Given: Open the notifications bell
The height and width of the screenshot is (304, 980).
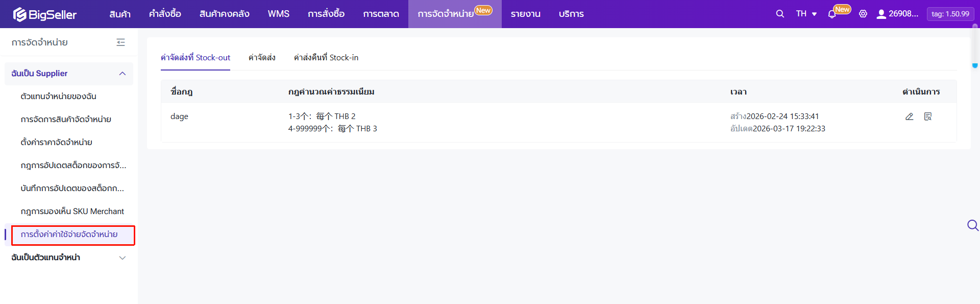Looking at the screenshot, I should pyautogui.click(x=832, y=14).
